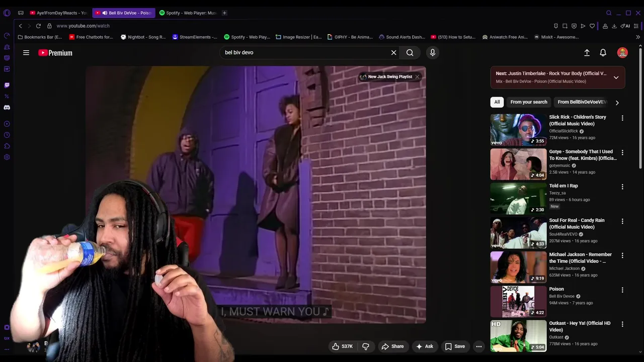The height and width of the screenshot is (362, 644).
Task: Open the YouTube upload/create button
Action: [587, 52]
